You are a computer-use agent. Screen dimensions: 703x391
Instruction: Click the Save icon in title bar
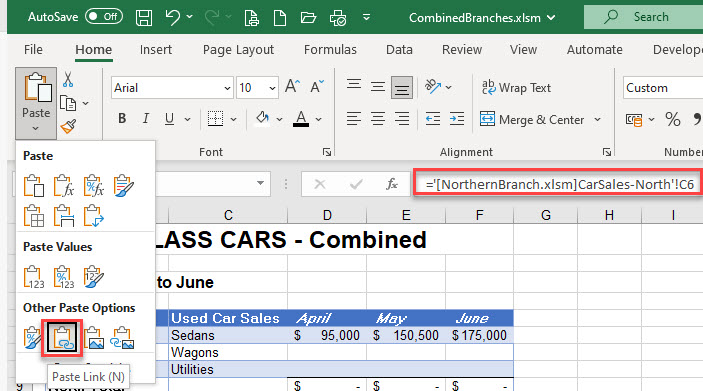pos(144,18)
